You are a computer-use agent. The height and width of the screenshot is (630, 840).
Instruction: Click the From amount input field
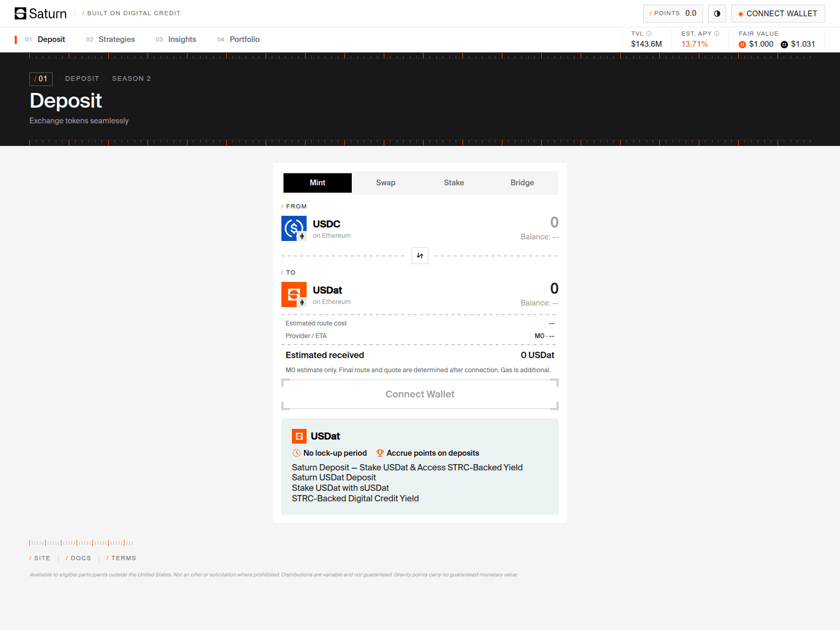click(x=554, y=223)
